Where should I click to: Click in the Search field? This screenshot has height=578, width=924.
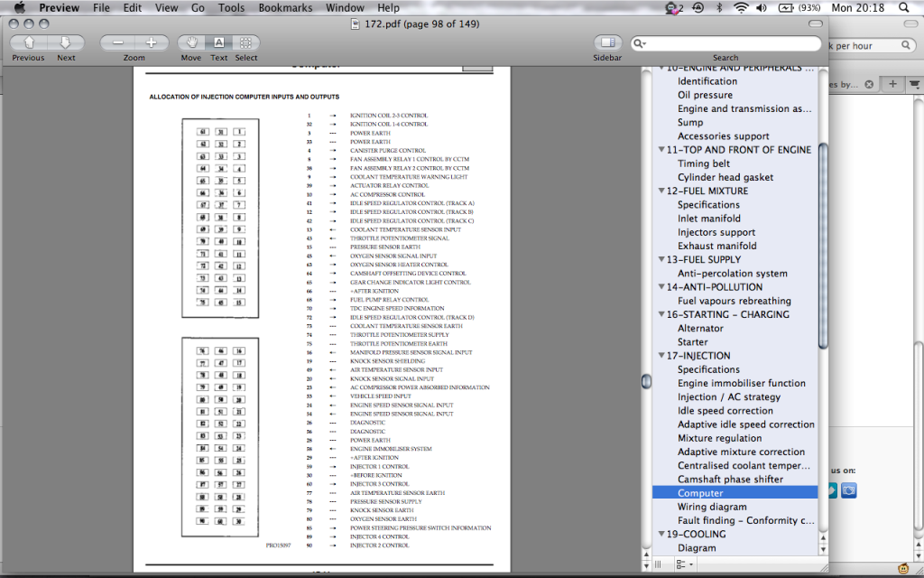tap(731, 43)
